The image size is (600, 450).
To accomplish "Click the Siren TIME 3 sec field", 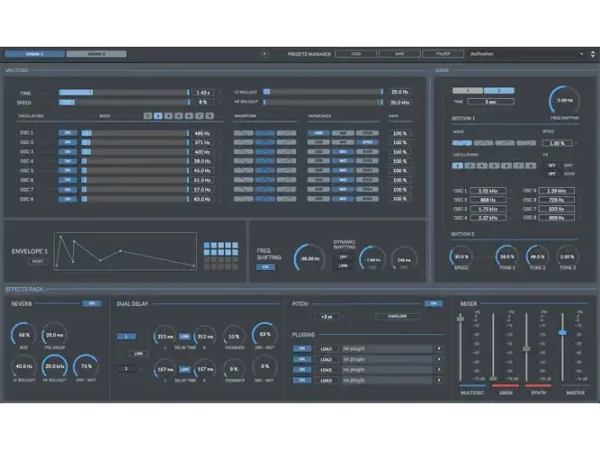I will tap(491, 102).
